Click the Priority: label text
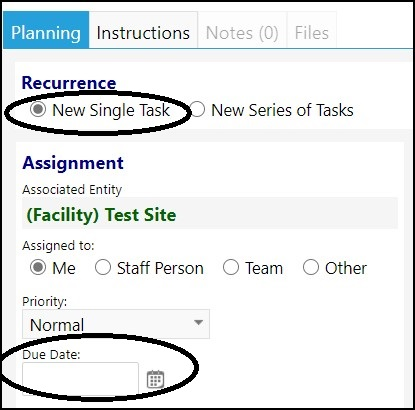The image size is (415, 410). (x=45, y=302)
